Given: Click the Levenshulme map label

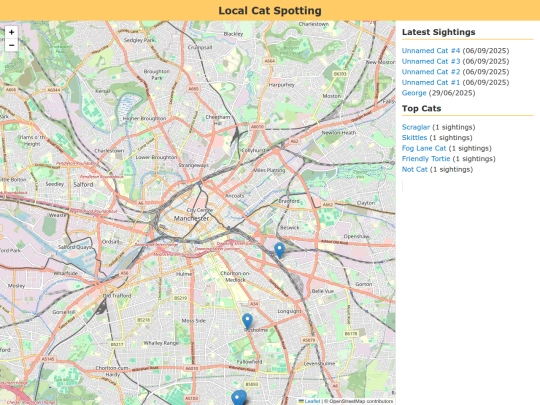Looking at the screenshot, I should tap(320, 364).
